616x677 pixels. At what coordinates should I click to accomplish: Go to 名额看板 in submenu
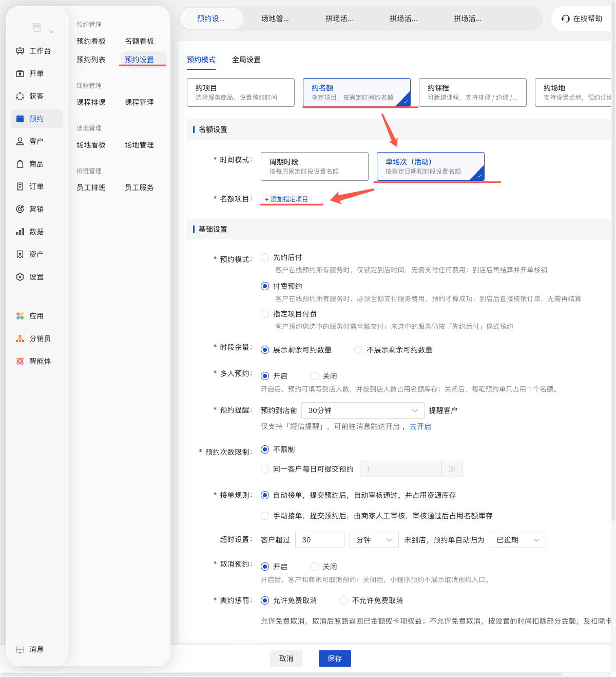[140, 41]
